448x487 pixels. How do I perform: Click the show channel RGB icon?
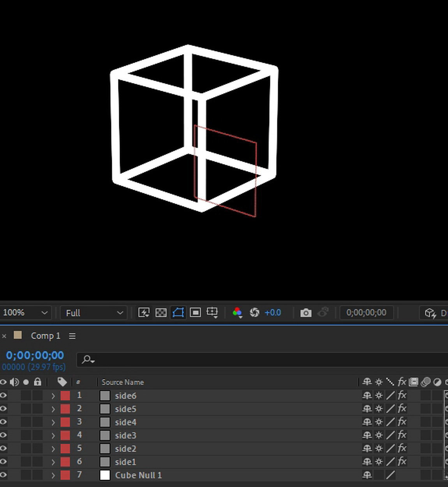(237, 312)
